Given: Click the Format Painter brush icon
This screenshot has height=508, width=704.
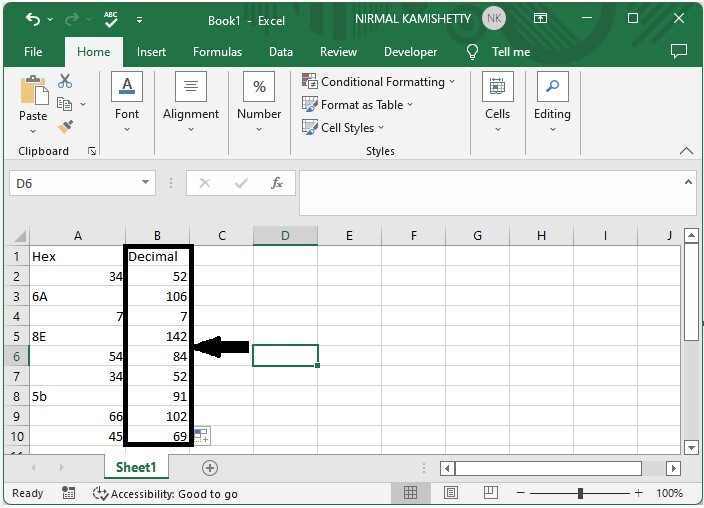Looking at the screenshot, I should click(x=65, y=127).
